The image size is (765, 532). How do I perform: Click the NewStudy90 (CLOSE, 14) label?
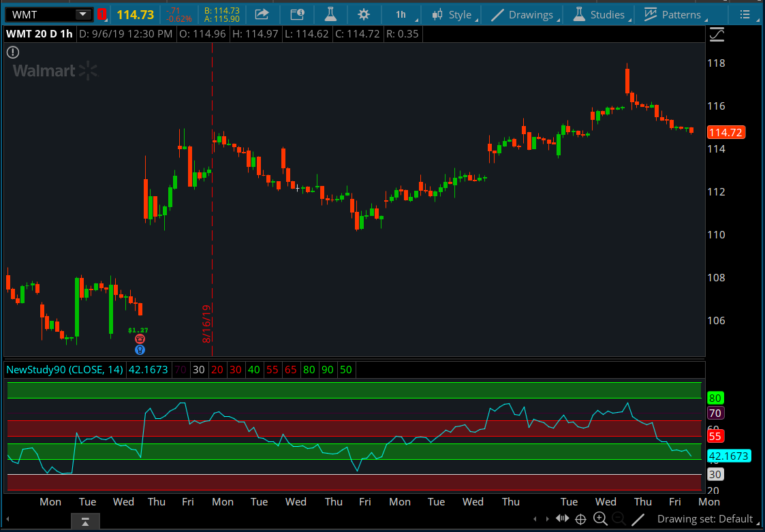coord(65,370)
